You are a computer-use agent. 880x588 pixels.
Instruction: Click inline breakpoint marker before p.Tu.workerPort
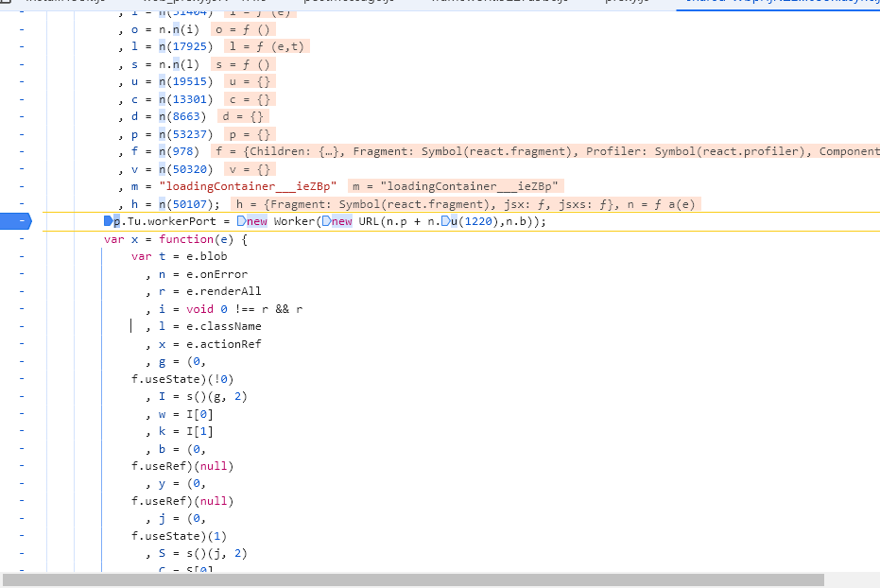click(x=108, y=222)
